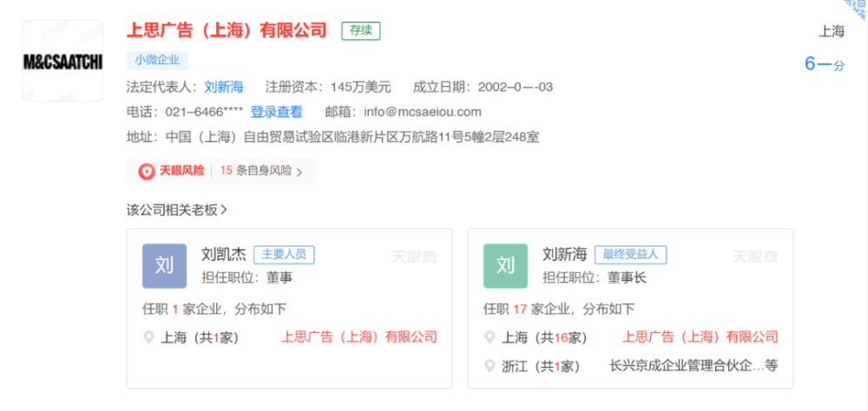Open 上思广告 link in 刘凯杰 card
Screen dimensions: 868x411
pyautogui.click(x=360, y=337)
